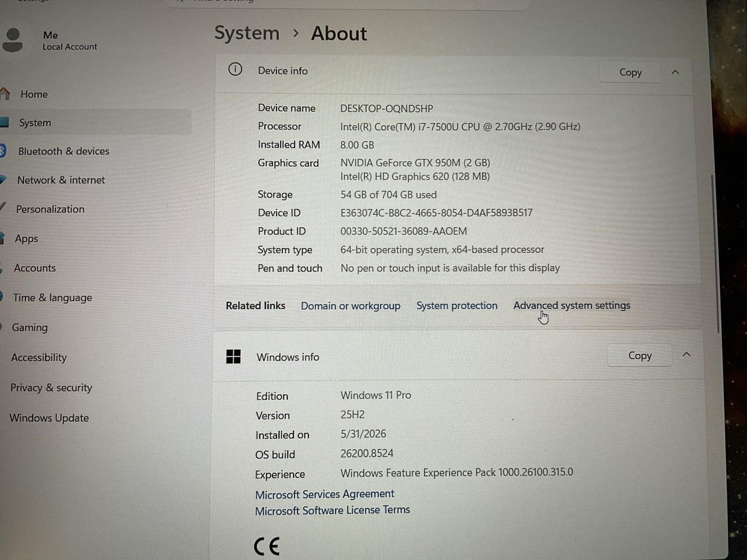Open Advanced system settings link
The height and width of the screenshot is (560, 747).
click(572, 305)
